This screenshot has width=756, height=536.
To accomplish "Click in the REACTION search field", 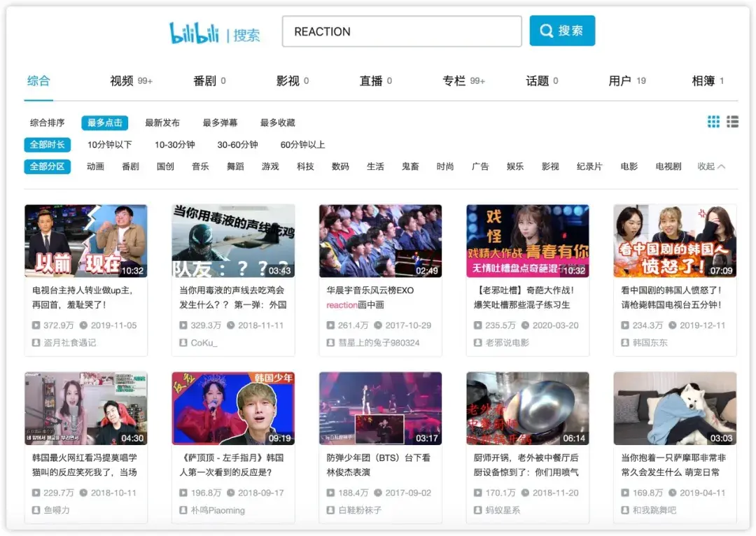I will [402, 31].
